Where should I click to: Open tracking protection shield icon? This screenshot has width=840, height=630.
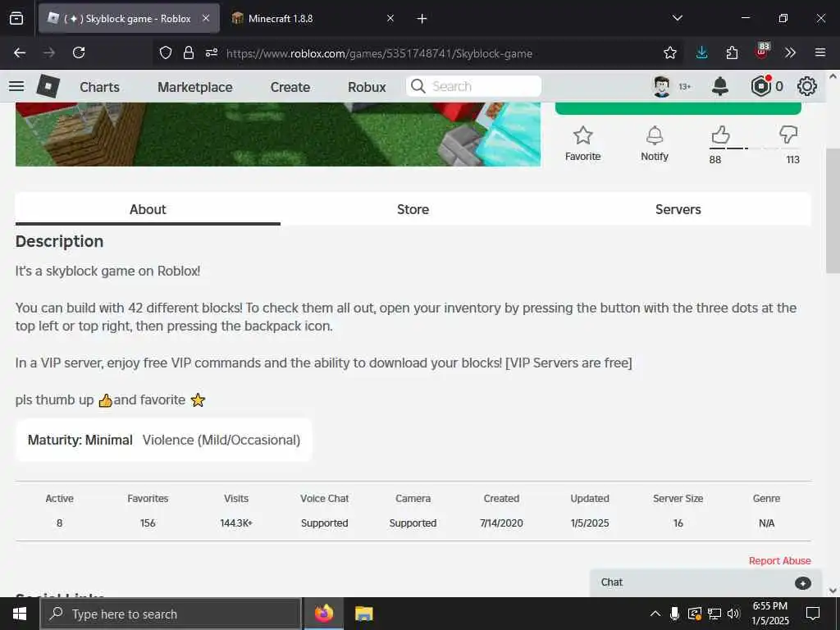(x=166, y=52)
